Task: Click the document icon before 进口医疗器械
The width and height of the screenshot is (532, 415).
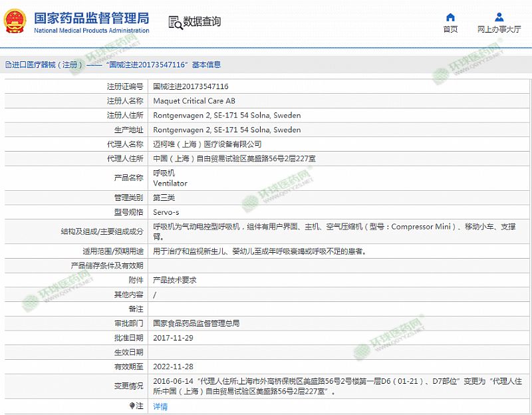Action: (8, 65)
